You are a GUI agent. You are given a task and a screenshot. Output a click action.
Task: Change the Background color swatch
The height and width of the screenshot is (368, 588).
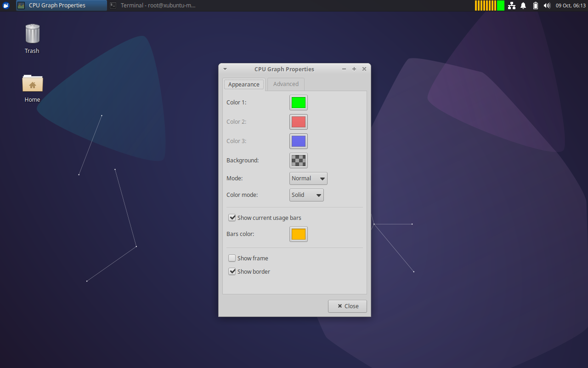click(x=299, y=161)
